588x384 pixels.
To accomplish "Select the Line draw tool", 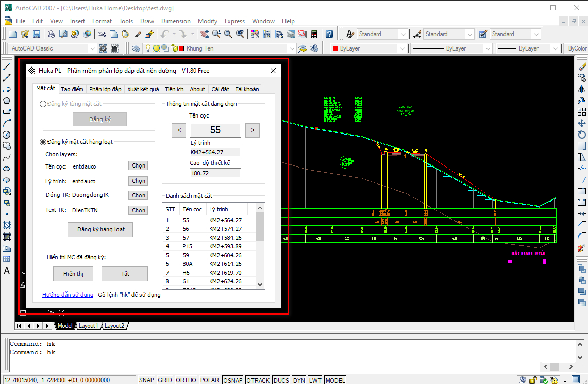I will (7, 66).
